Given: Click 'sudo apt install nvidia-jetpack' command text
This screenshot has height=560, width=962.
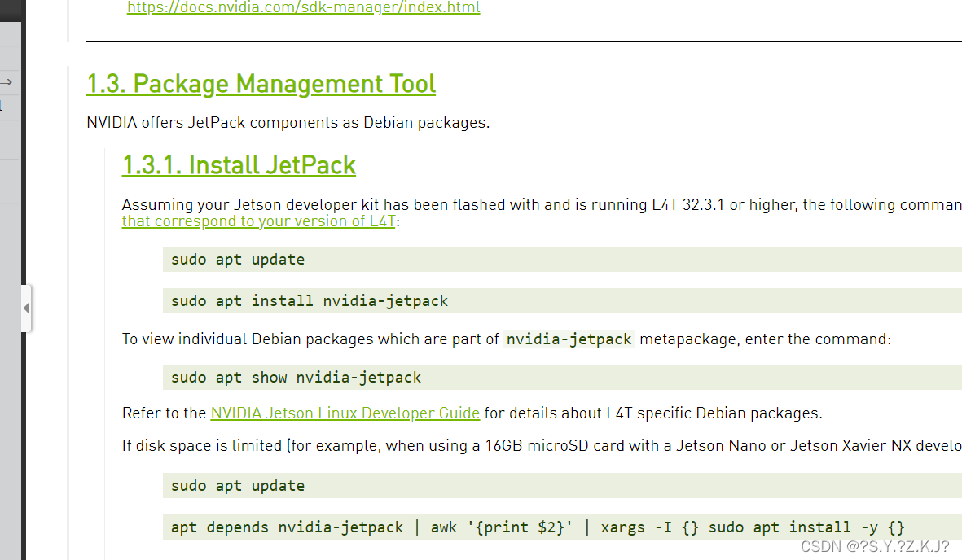Looking at the screenshot, I should (310, 301).
